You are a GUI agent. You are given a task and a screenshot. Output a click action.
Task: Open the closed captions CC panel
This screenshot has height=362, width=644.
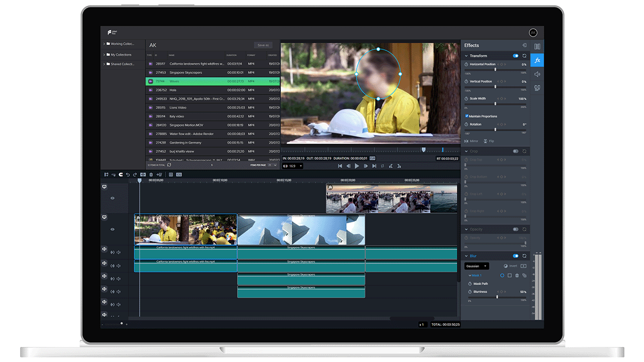coord(537,88)
